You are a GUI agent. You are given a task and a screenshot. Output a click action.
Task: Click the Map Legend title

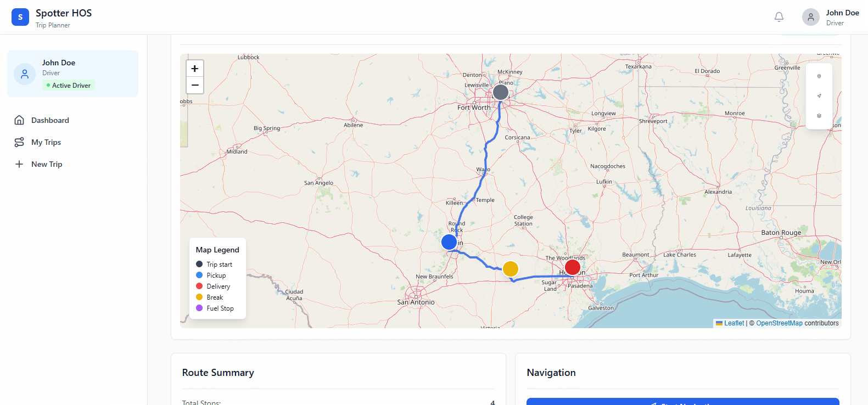pos(217,250)
